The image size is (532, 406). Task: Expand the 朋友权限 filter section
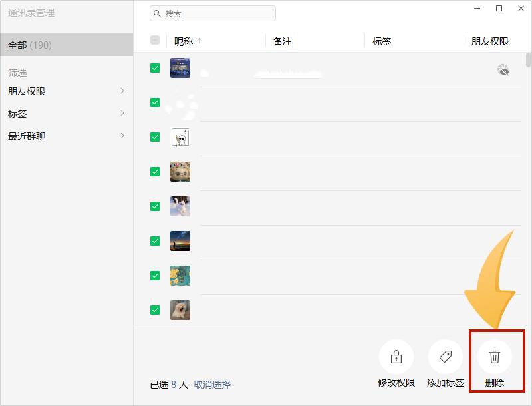tap(65, 91)
